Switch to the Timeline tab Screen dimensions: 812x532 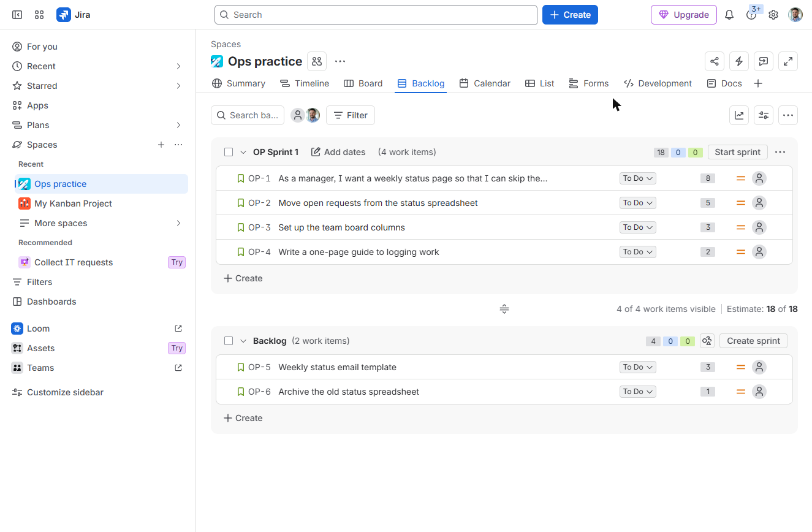[x=305, y=83]
